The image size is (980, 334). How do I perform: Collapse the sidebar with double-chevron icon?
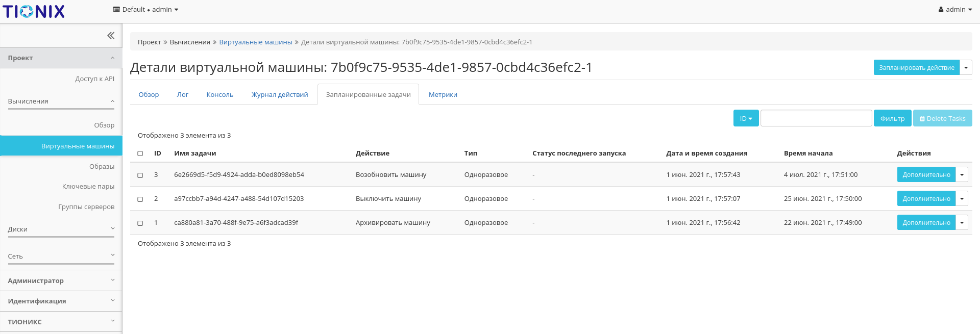click(111, 36)
